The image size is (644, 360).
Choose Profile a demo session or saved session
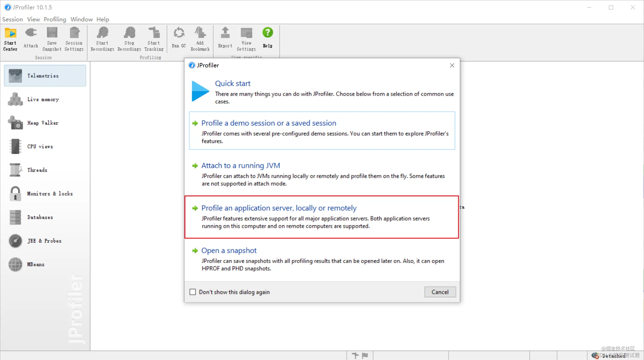(x=268, y=123)
